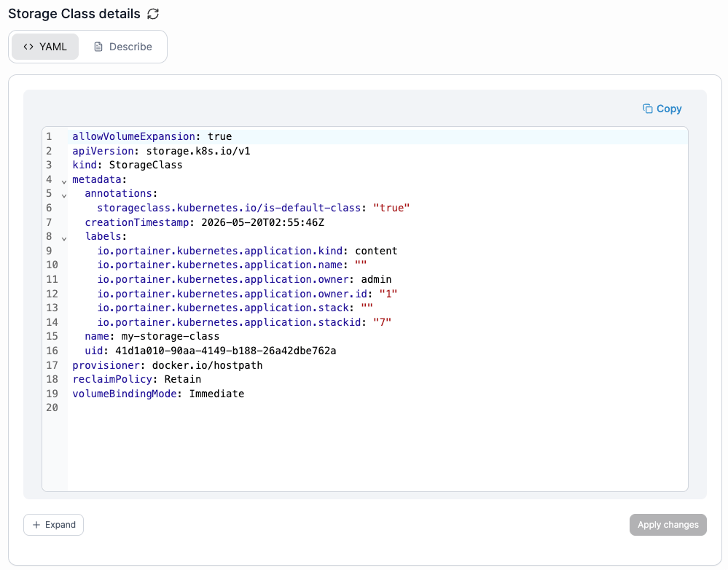Click the plus icon on the Expand button
This screenshot has width=728, height=570.
(x=36, y=525)
